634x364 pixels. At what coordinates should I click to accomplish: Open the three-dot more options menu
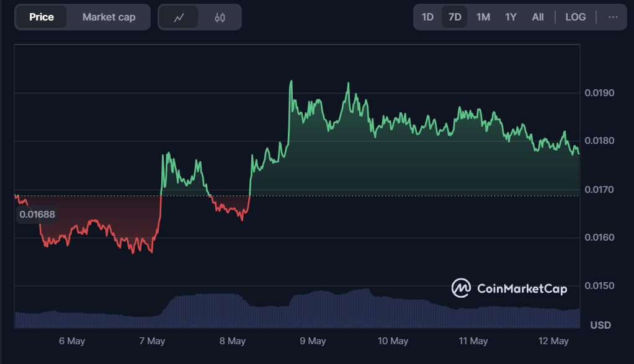(x=613, y=17)
